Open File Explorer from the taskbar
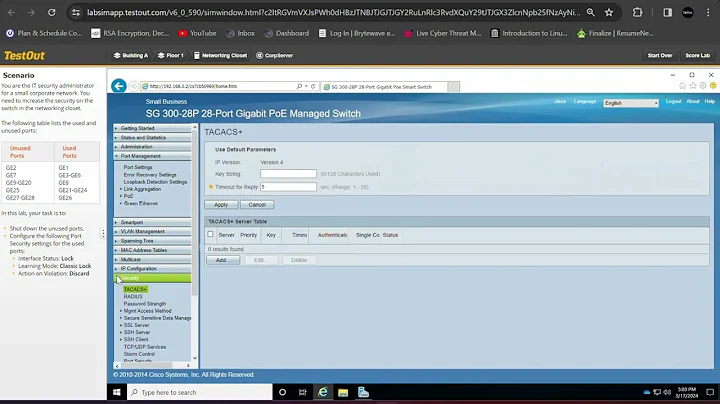The image size is (720, 404). point(343,393)
